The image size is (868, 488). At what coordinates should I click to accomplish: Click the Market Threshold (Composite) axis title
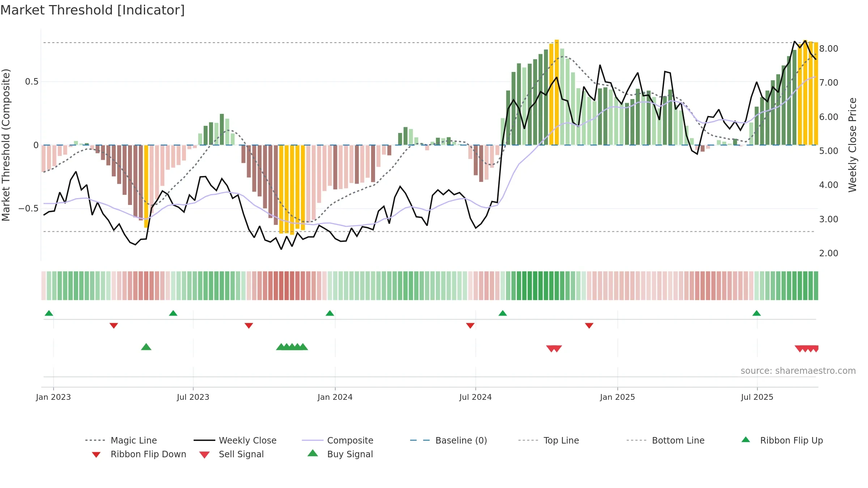(x=6, y=145)
